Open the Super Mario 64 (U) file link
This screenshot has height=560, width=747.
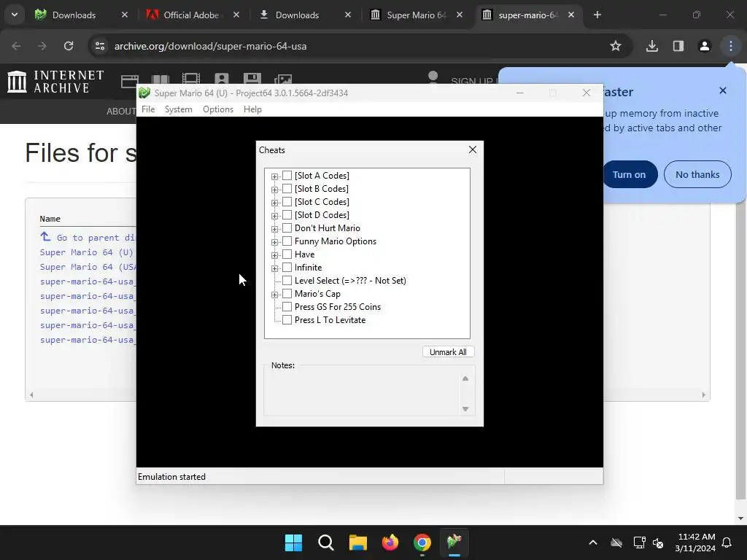87,252
